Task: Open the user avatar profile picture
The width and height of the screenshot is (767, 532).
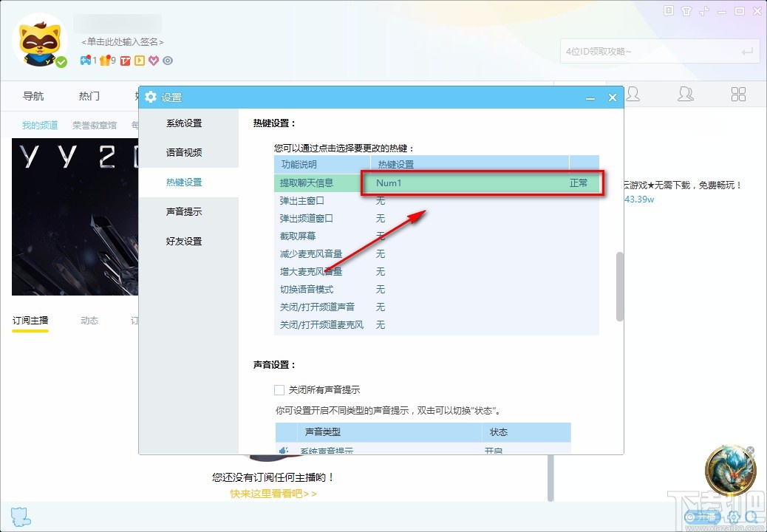Action: (40, 41)
